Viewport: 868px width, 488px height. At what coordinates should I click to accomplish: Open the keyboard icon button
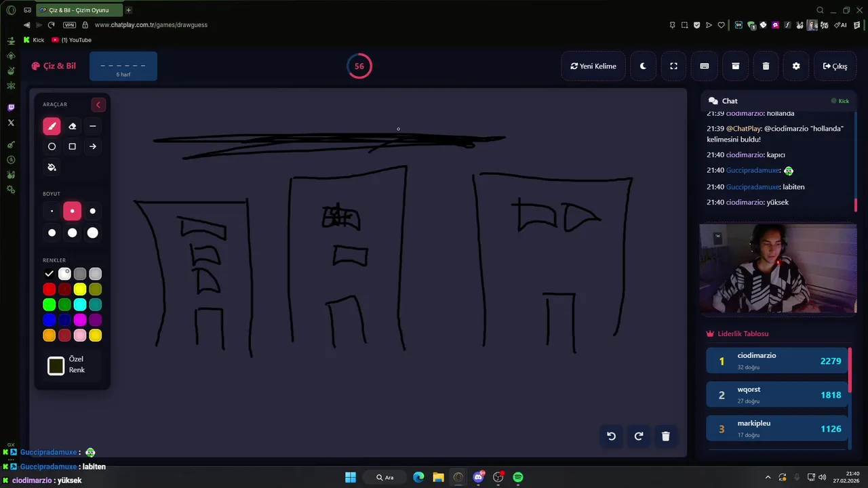click(705, 66)
